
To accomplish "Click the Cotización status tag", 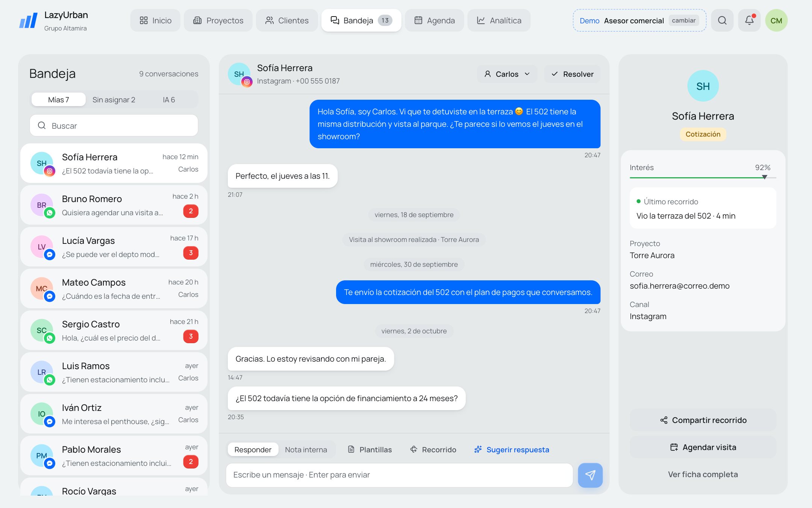I will point(703,134).
